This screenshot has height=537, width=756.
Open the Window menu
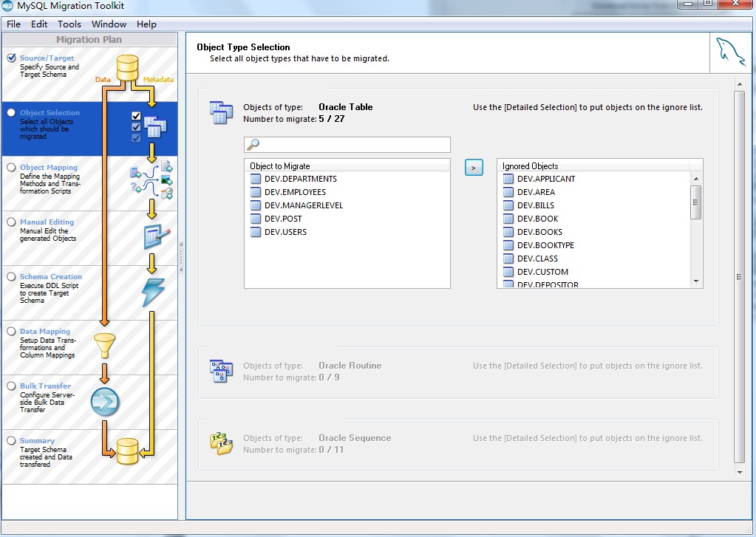109,24
